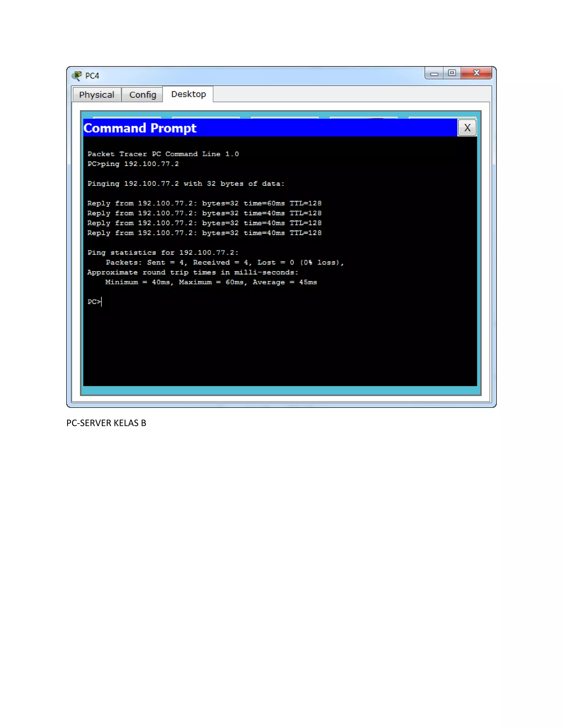Click the first reply line showing time=60ms
Viewport: 563px width, 728px height.
click(204, 203)
